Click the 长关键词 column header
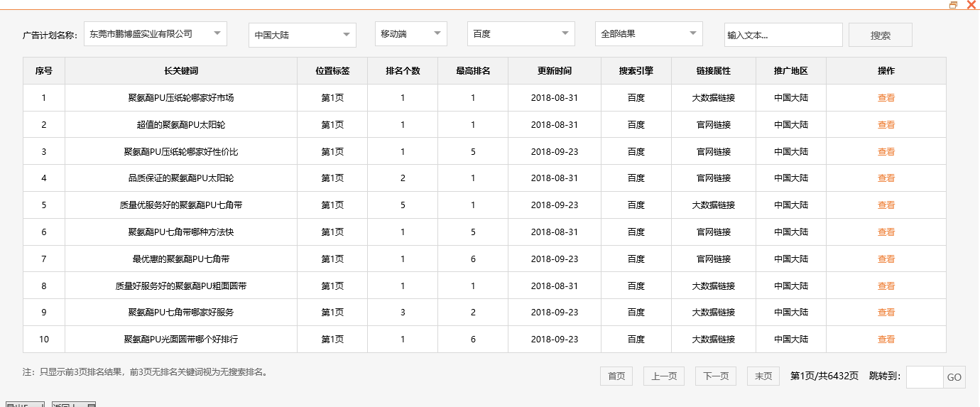The height and width of the screenshot is (407, 980). pos(181,71)
